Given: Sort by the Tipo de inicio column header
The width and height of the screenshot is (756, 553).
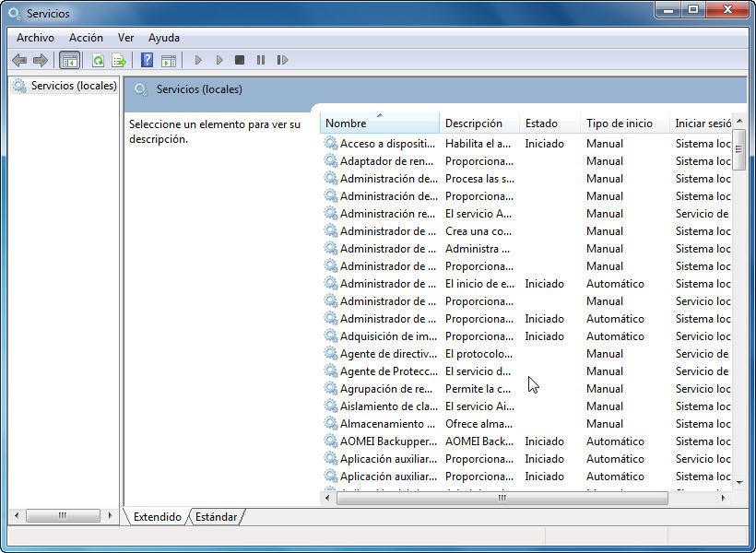Looking at the screenshot, I should pyautogui.click(x=625, y=123).
